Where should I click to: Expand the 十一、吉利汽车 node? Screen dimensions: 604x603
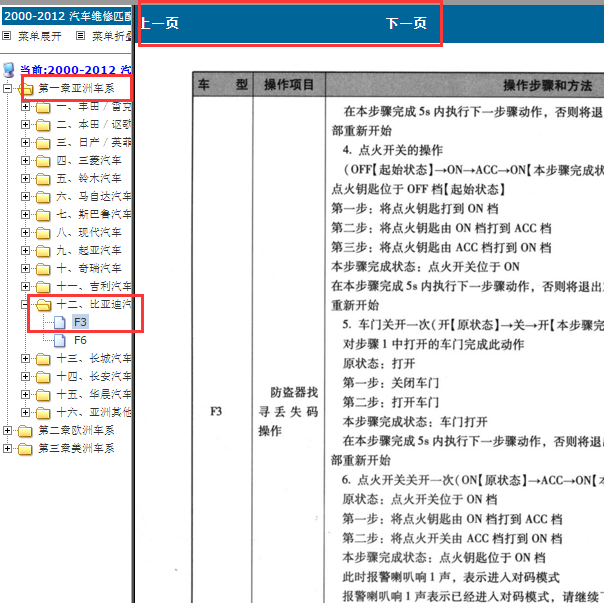[25, 286]
